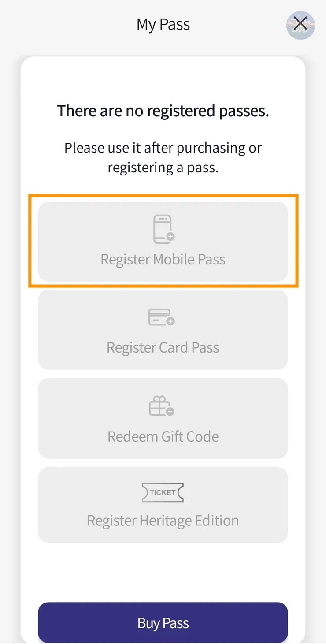Select the Register Mobile Pass label
Viewport: 326px width, 644px height.
tap(163, 259)
